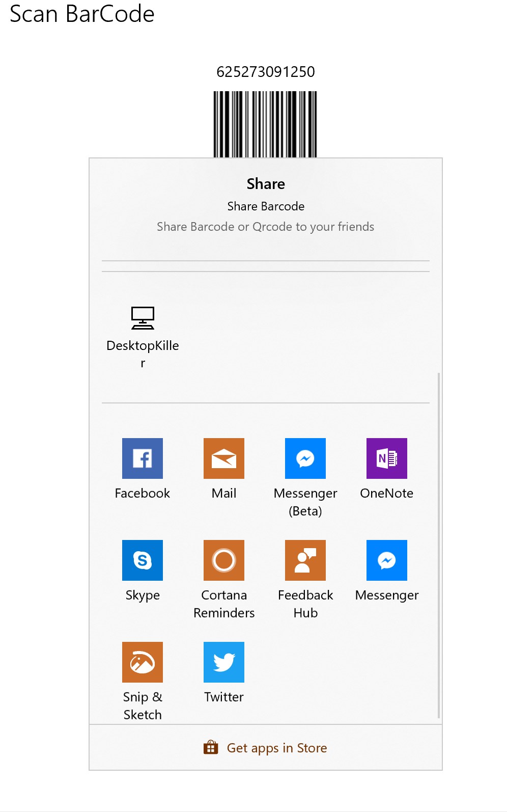This screenshot has width=507, height=812.
Task: Tweet the barcode via Twitter
Action: [x=224, y=672]
